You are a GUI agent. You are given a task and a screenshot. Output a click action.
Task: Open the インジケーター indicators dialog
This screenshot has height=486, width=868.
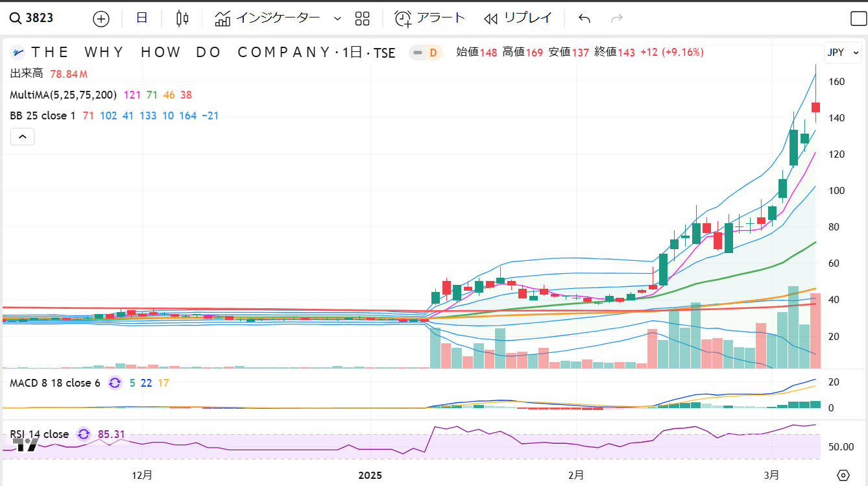click(x=267, y=18)
